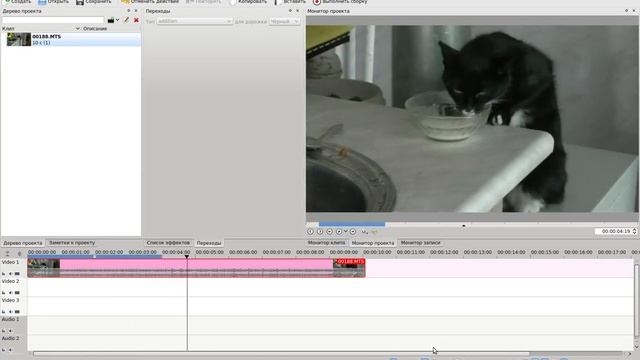Click the add clip icon in project tree
Screen dimensions: 640x360
point(111,20)
